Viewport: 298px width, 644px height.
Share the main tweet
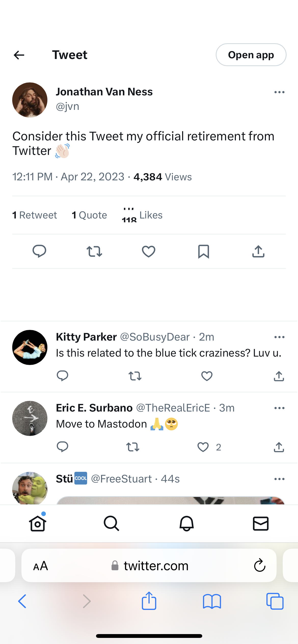pyautogui.click(x=258, y=251)
